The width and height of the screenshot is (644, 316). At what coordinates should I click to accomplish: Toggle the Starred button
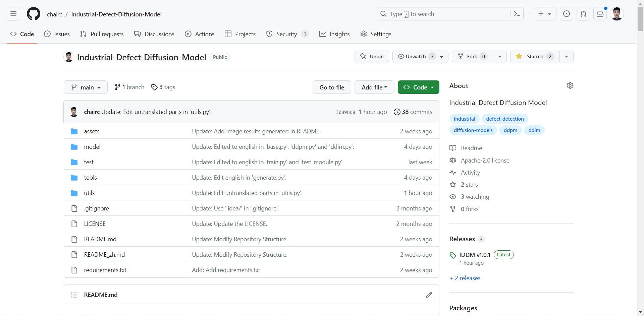tap(535, 57)
